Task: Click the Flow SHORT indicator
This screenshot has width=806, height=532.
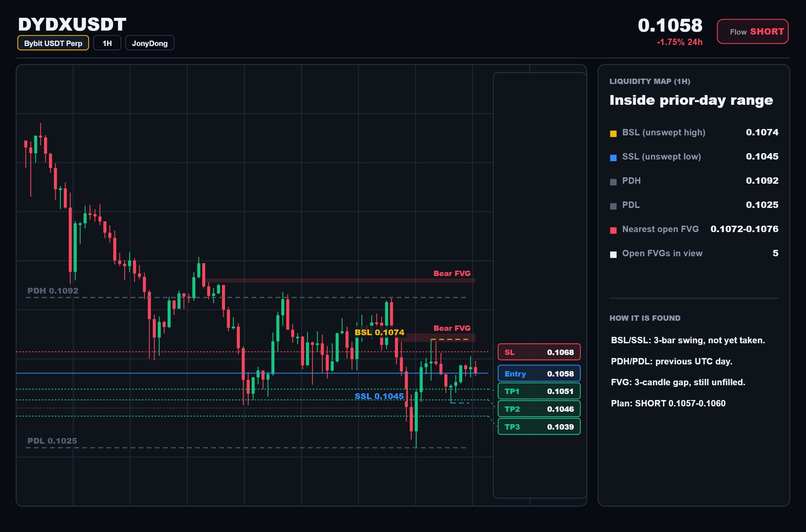Action: coord(752,32)
